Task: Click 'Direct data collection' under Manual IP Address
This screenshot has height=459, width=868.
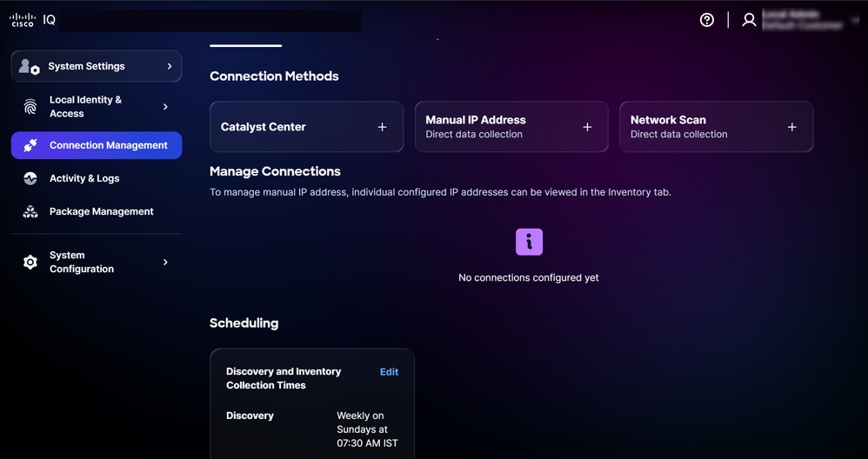Action: pos(474,135)
